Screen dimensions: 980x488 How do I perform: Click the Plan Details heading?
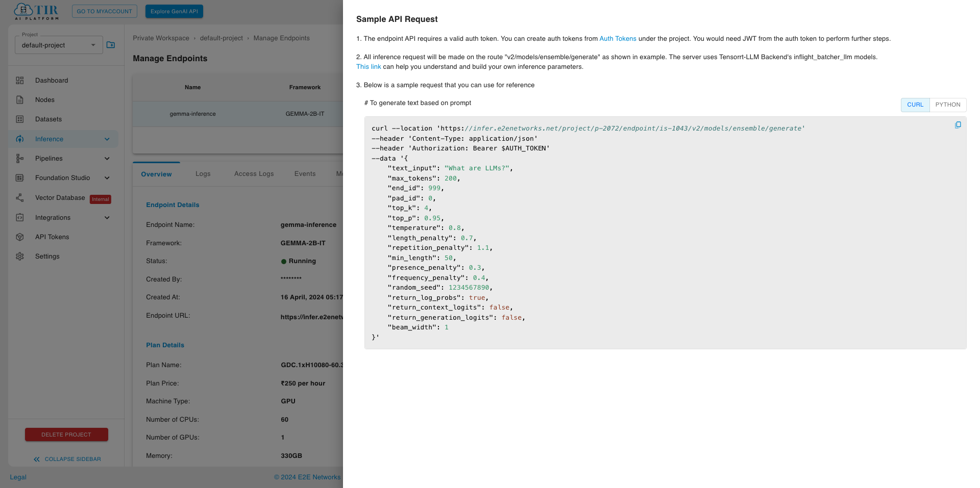coord(165,345)
